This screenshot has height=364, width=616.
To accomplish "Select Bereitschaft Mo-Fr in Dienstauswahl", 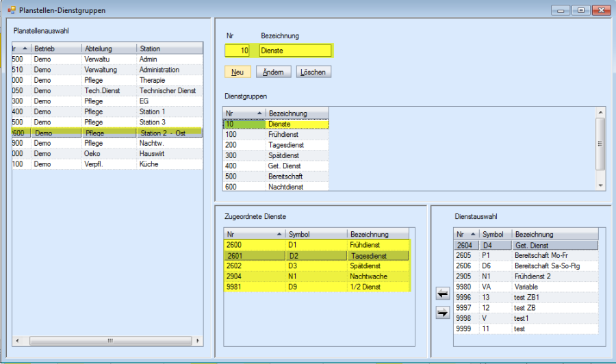I will point(541,255).
